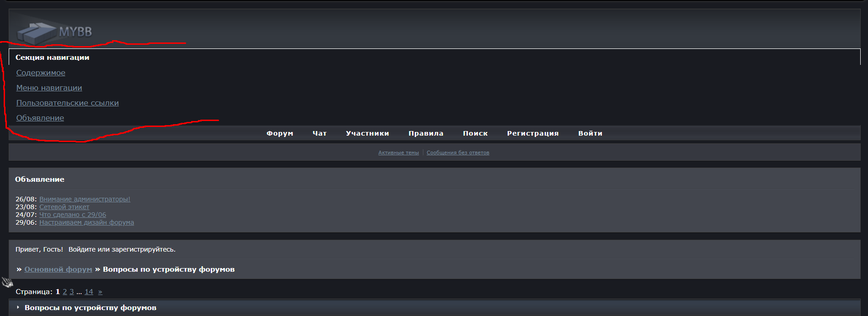Expand the forum section triangle arrow
Image resolution: width=868 pixels, height=316 pixels.
[x=18, y=308]
